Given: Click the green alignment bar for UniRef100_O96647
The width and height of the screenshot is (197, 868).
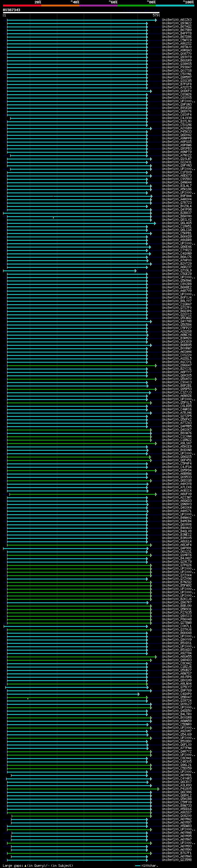Looking at the screenshot, I should click(x=82, y=365).
